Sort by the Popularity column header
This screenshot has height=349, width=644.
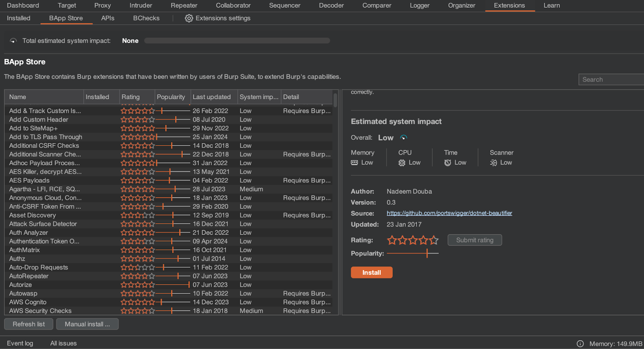point(172,97)
